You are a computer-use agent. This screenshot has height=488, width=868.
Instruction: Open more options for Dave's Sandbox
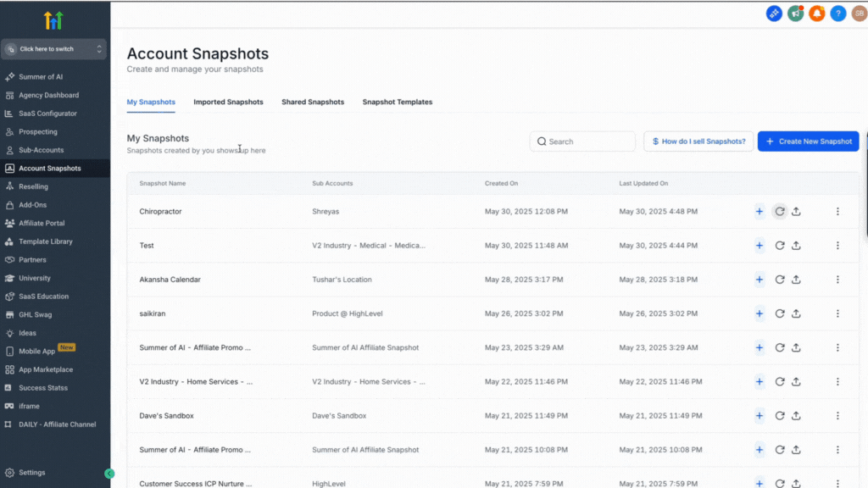coord(837,416)
